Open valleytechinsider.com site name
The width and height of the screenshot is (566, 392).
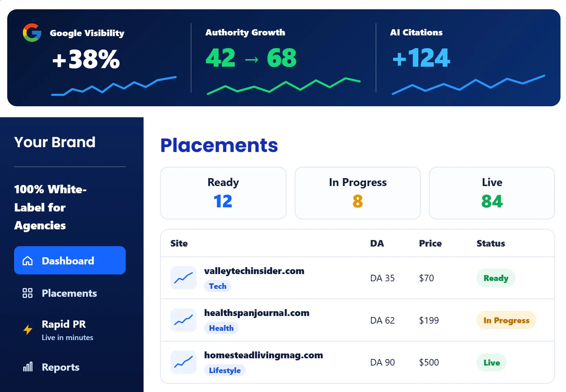pos(254,271)
